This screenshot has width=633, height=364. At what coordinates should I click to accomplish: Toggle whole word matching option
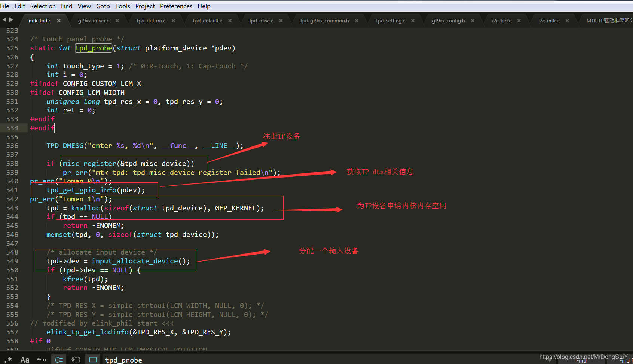click(42, 360)
